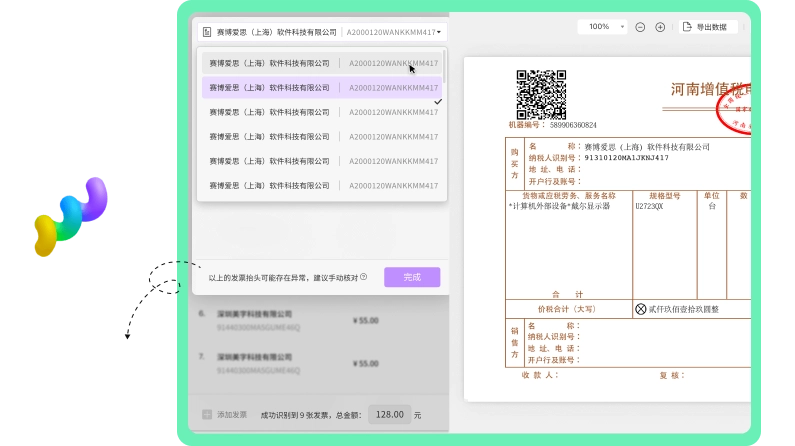Screen dimensions: 795x446
Task: Click the document icon in the title combo box
Action: pos(207,32)
